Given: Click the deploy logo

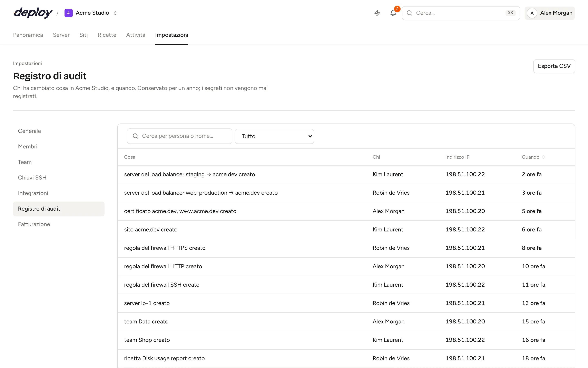Looking at the screenshot, I should [x=33, y=13].
